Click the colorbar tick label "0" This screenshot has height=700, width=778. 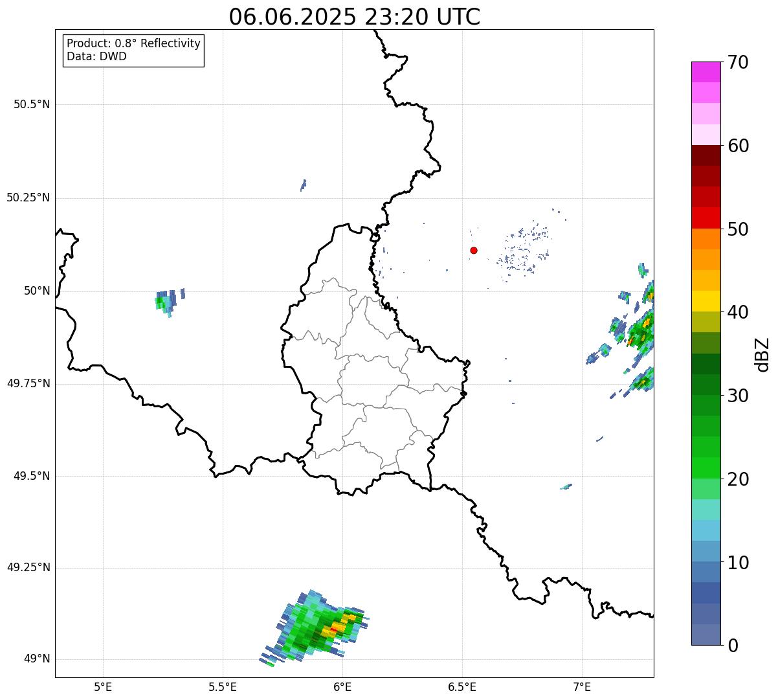point(732,646)
